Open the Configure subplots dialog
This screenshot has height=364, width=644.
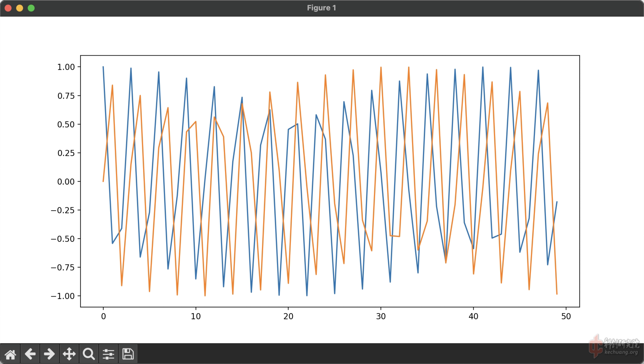pos(108,354)
